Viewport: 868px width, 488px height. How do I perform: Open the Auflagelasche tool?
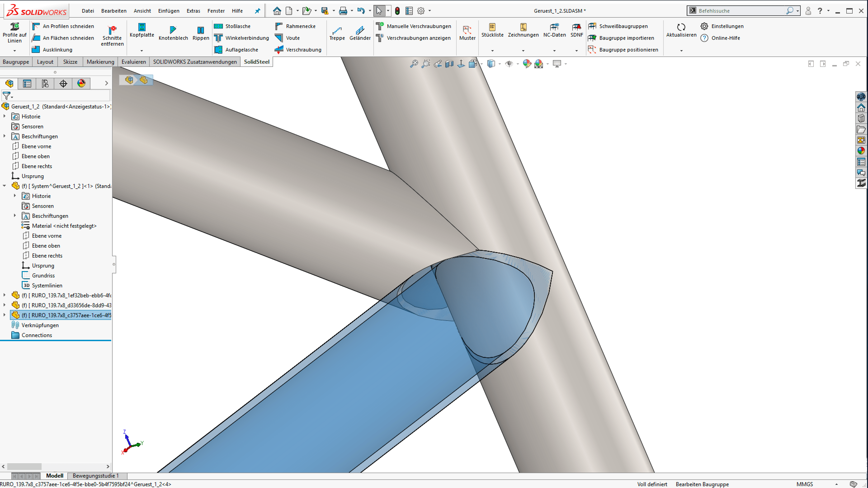pos(236,50)
